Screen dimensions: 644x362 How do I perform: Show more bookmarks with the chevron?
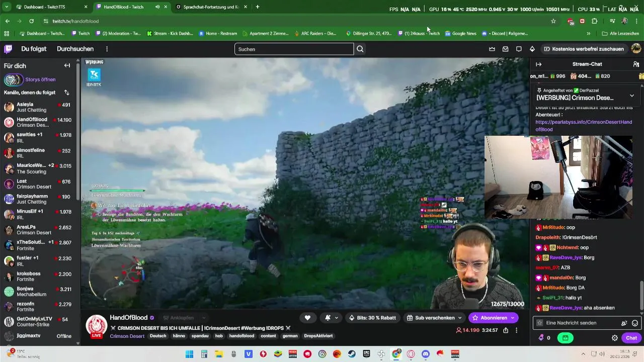tap(588, 34)
